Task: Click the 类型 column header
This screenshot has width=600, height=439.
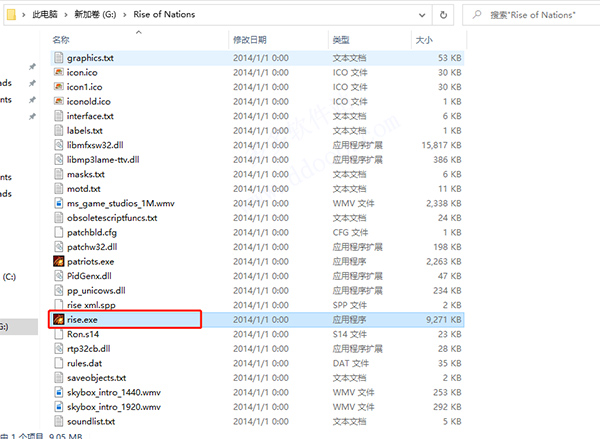Action: pos(341,39)
